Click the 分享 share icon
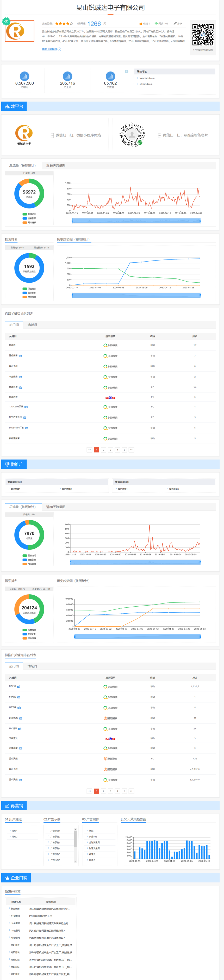224x980 pixels. click(x=175, y=24)
